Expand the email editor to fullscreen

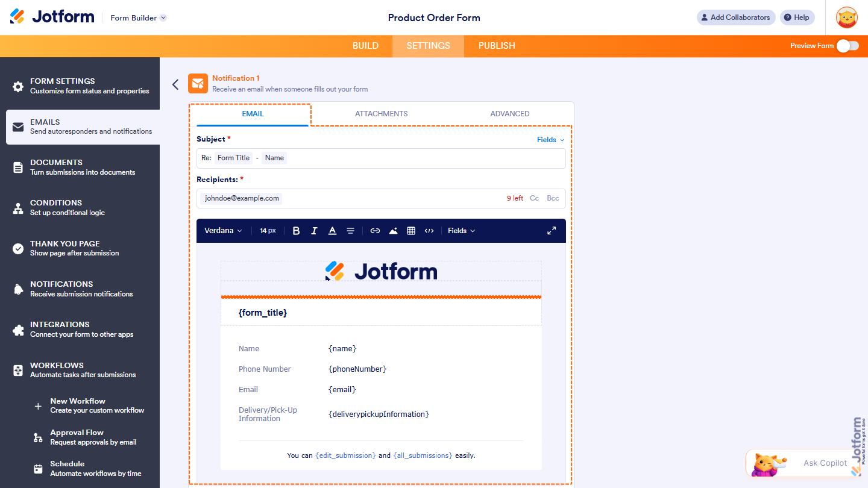tap(552, 231)
